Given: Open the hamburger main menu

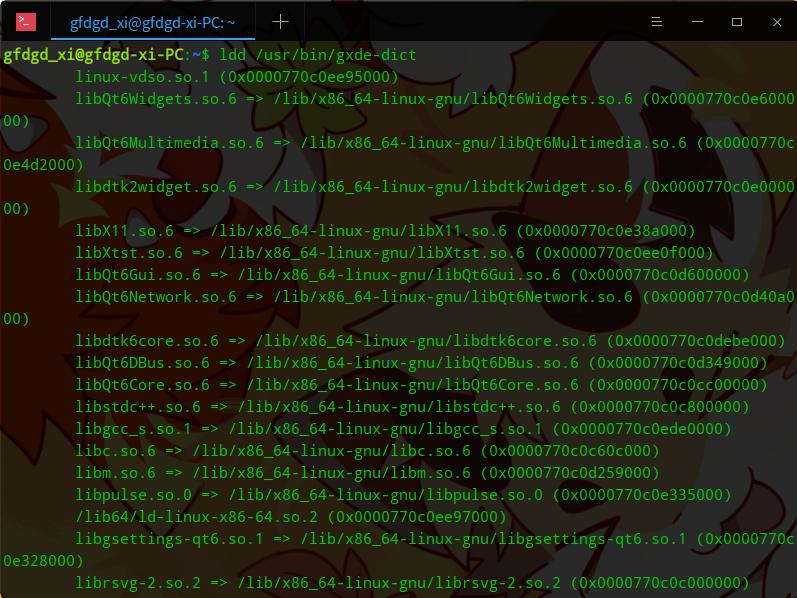Looking at the screenshot, I should (657, 22).
